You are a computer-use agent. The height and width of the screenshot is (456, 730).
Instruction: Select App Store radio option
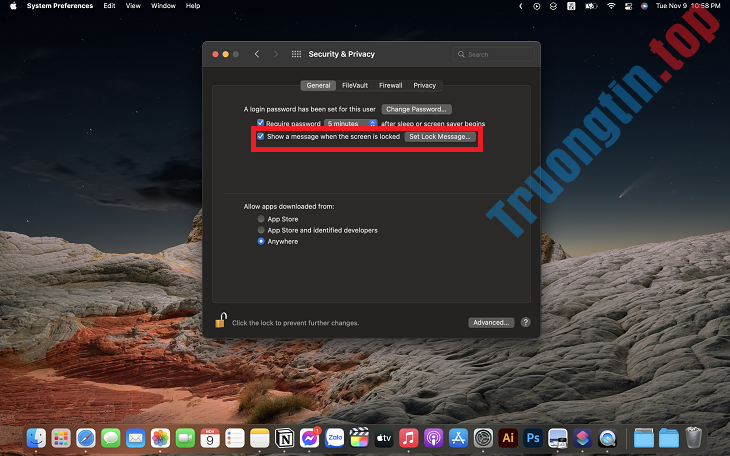(261, 219)
